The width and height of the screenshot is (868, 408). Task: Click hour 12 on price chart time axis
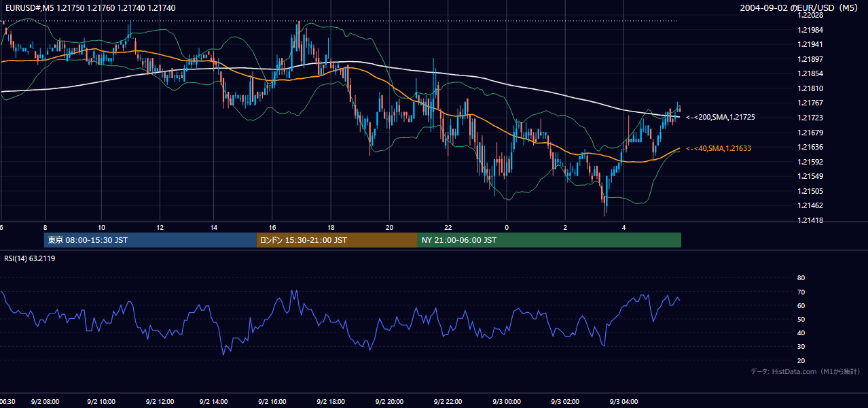pos(160,226)
